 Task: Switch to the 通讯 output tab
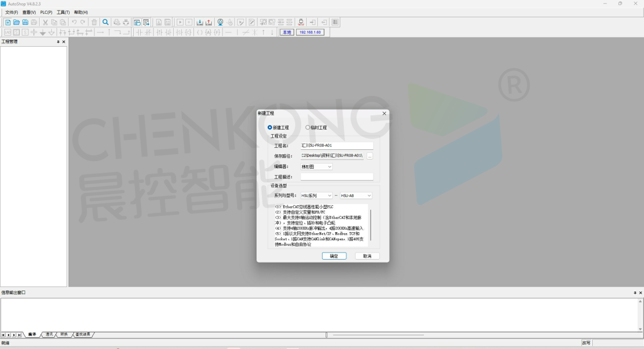(x=49, y=335)
